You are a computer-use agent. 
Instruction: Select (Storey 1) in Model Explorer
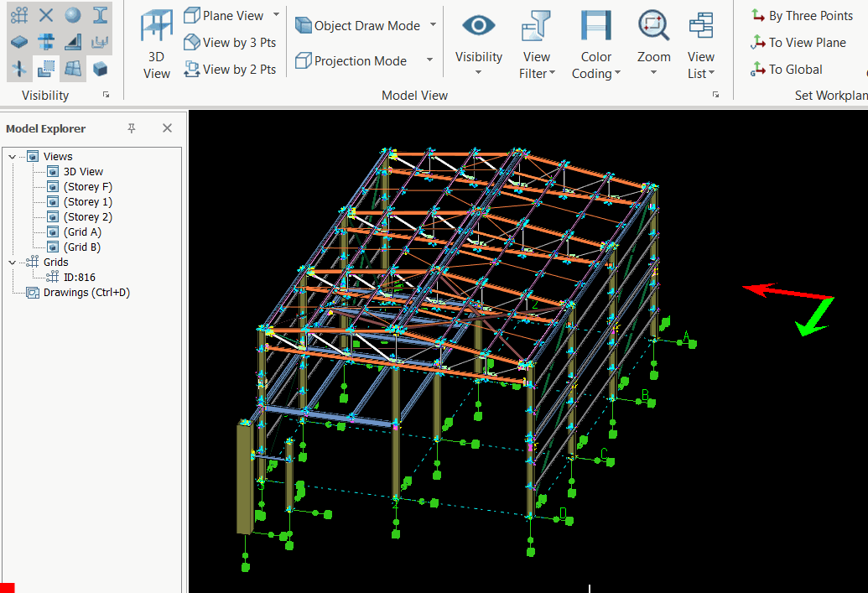pyautogui.click(x=87, y=202)
